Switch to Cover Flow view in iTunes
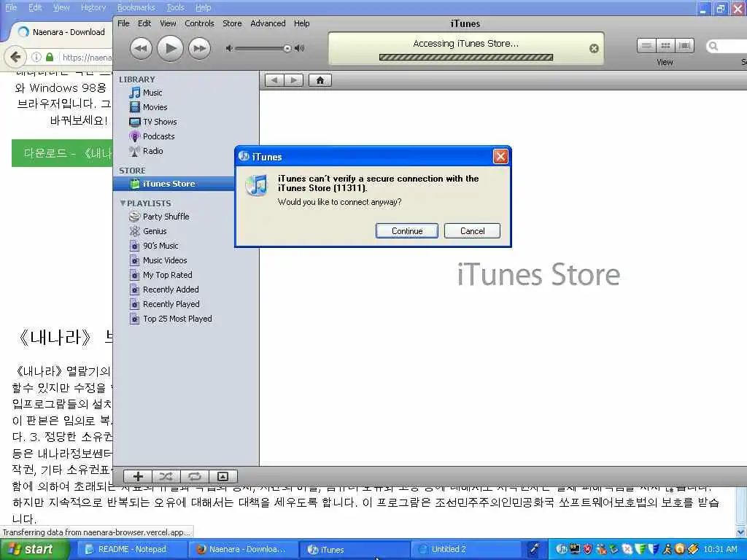 pyautogui.click(x=684, y=46)
